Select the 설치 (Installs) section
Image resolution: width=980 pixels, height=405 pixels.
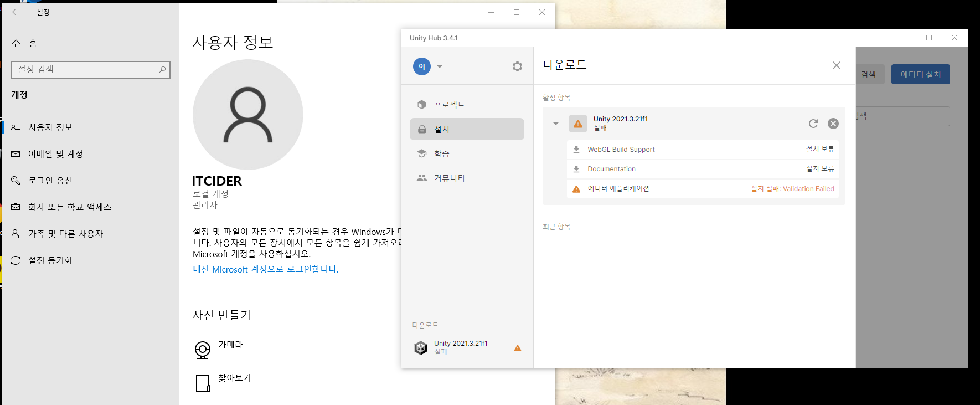pyautogui.click(x=467, y=129)
